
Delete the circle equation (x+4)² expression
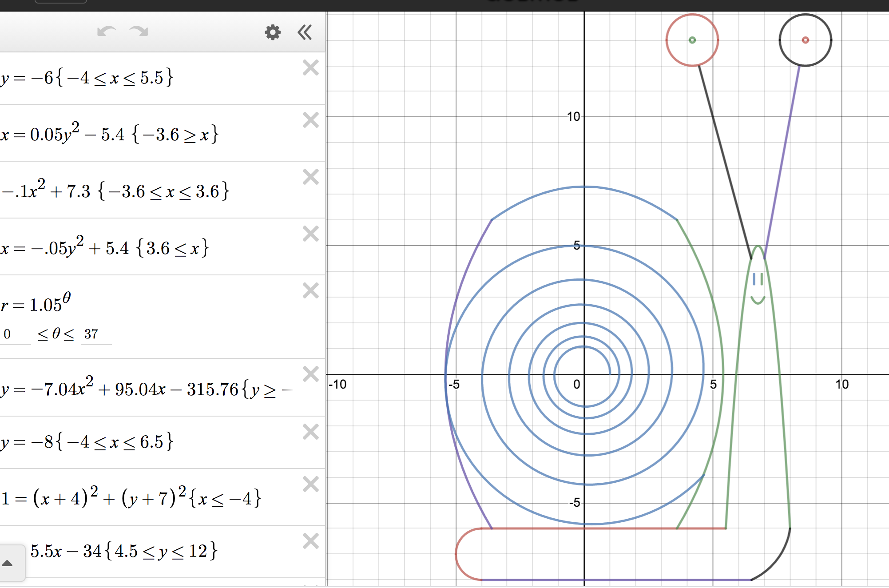coord(310,484)
